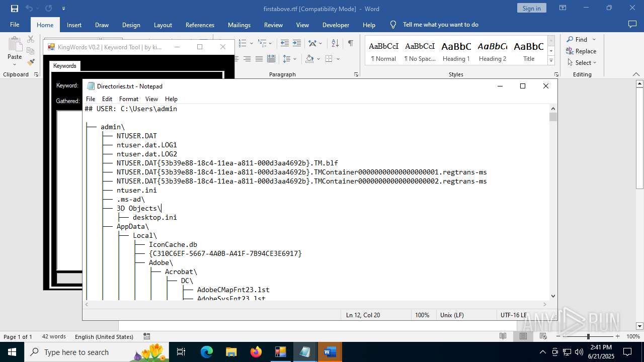Select Print Layout view in status bar

523,336
